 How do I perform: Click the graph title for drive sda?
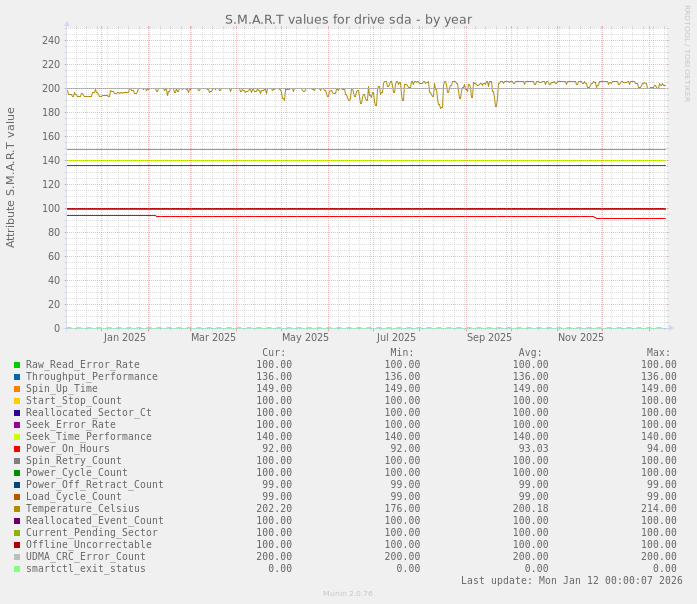pyautogui.click(x=348, y=20)
